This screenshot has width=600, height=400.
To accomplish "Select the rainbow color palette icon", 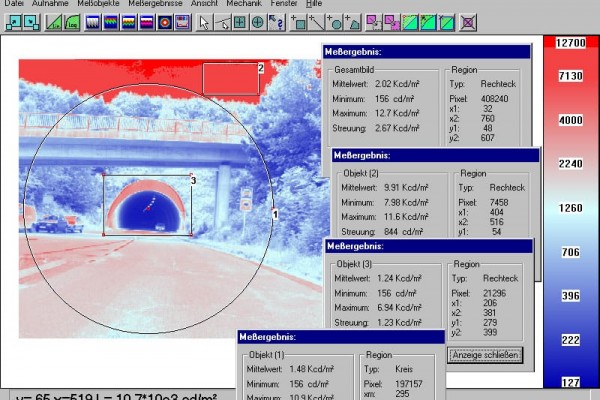I will [x=111, y=23].
